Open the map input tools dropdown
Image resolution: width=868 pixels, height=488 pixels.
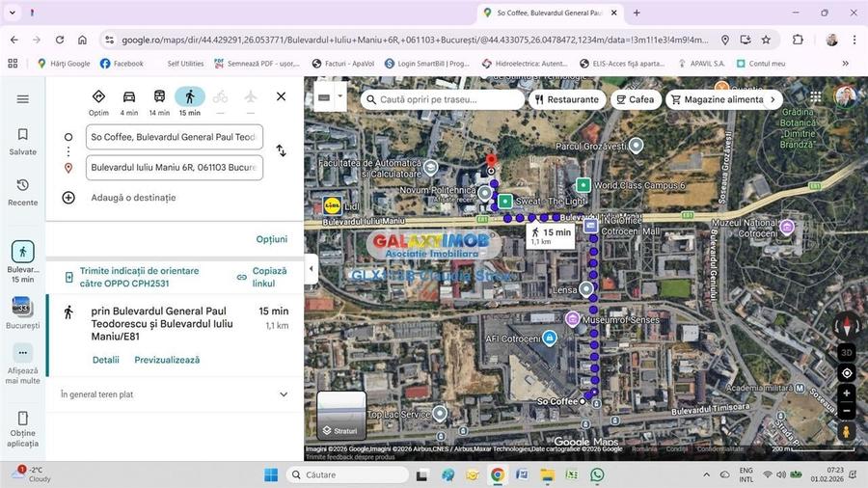point(330,97)
